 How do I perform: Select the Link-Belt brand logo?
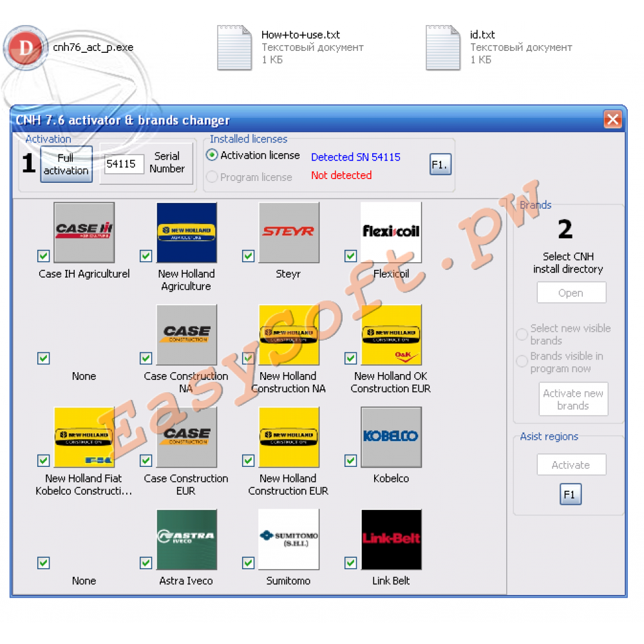point(391,539)
